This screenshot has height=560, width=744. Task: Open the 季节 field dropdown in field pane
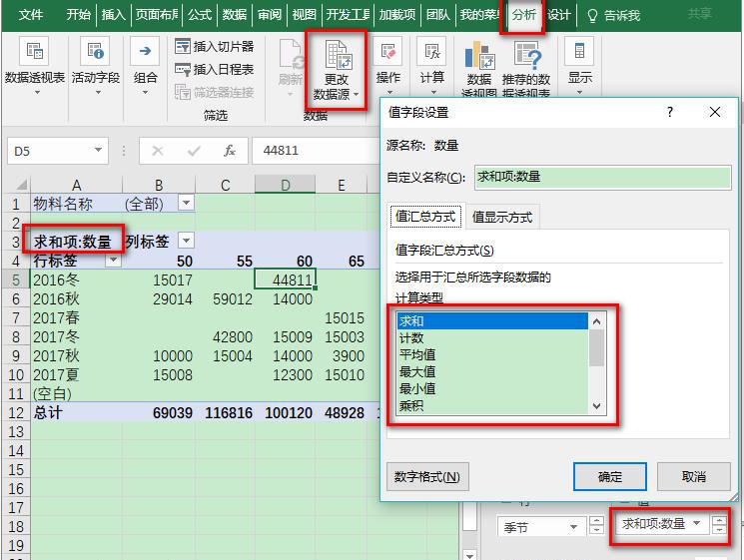[573, 526]
